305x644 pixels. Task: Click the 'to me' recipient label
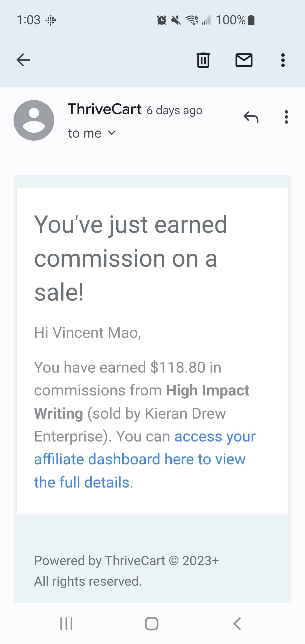85,133
